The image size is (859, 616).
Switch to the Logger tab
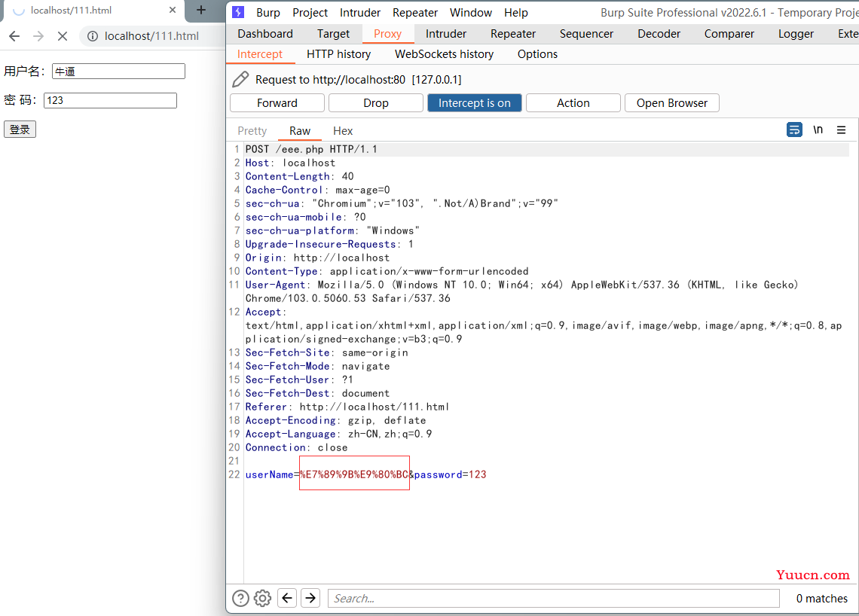tap(796, 34)
